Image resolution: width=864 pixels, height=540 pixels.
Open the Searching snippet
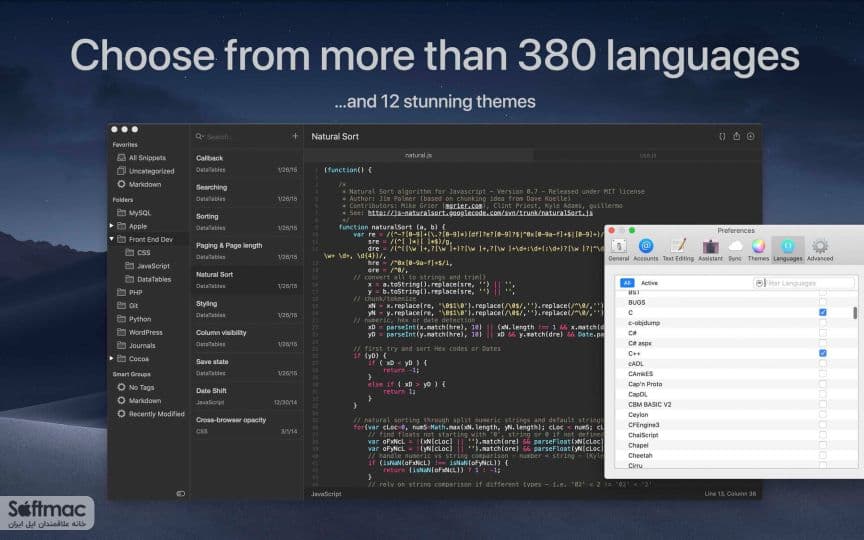point(246,193)
